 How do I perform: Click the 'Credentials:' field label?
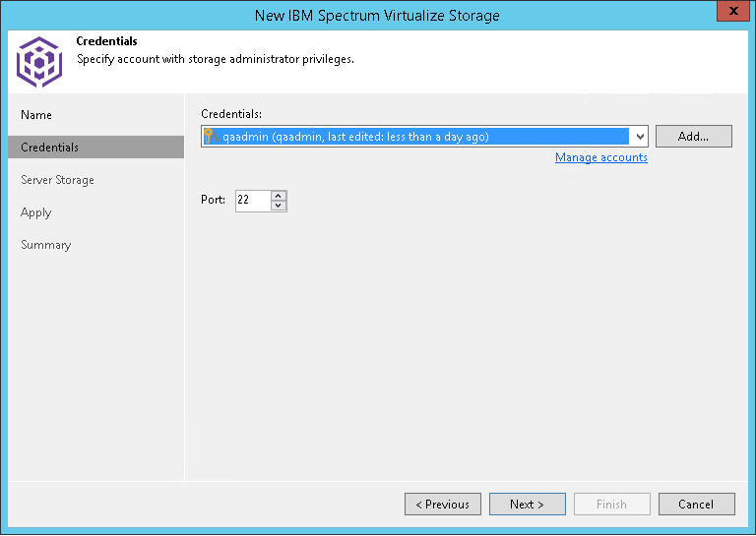click(231, 114)
